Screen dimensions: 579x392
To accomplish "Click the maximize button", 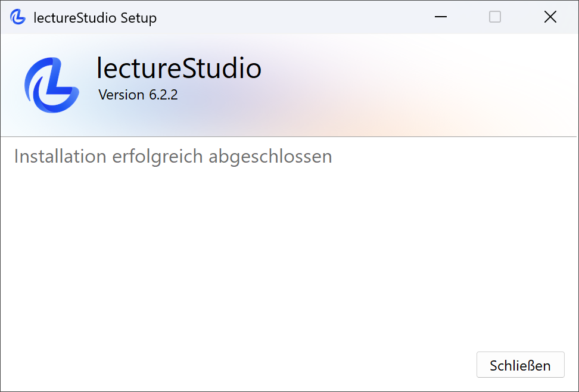I will 494,17.
